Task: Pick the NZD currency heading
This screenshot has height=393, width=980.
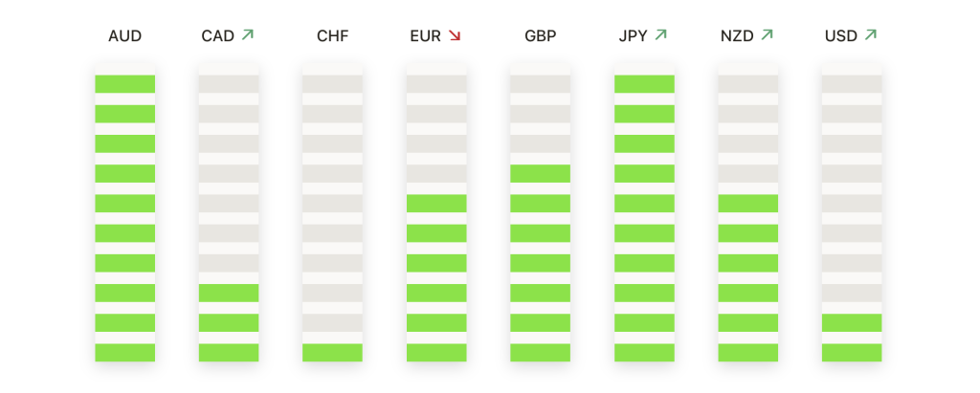Action: tap(737, 36)
